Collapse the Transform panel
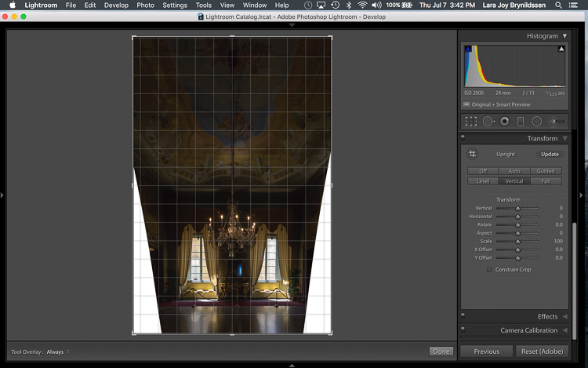 point(564,138)
